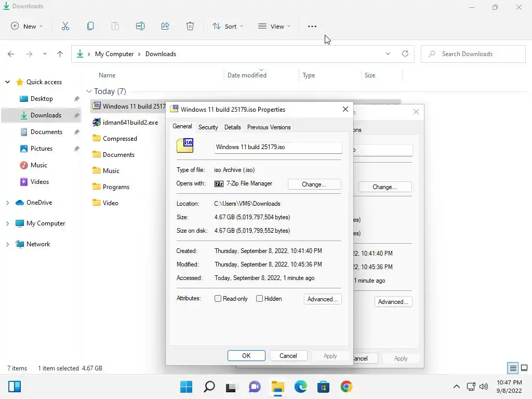Viewport: 532px width, 399px height.
Task: Expand recent locations chevron near navigation arrows
Action: (x=45, y=54)
